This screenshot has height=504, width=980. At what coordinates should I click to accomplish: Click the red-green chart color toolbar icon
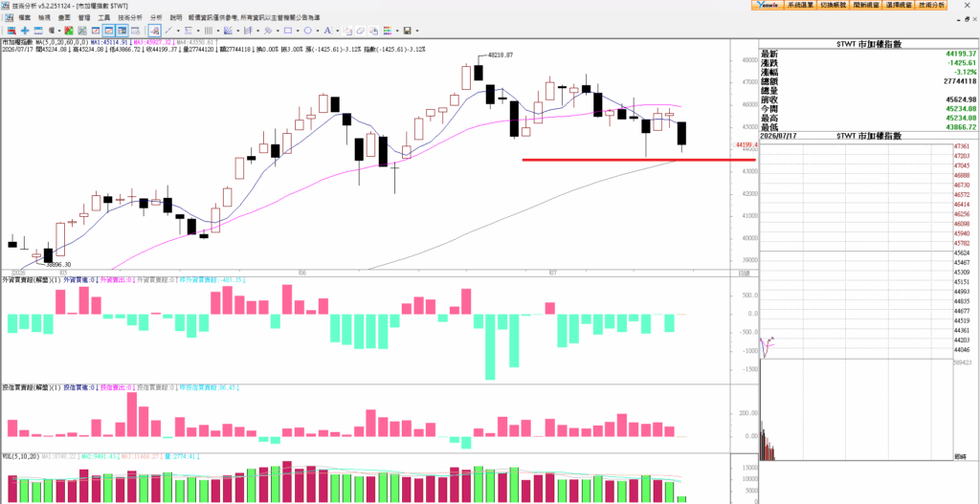[x=69, y=31]
